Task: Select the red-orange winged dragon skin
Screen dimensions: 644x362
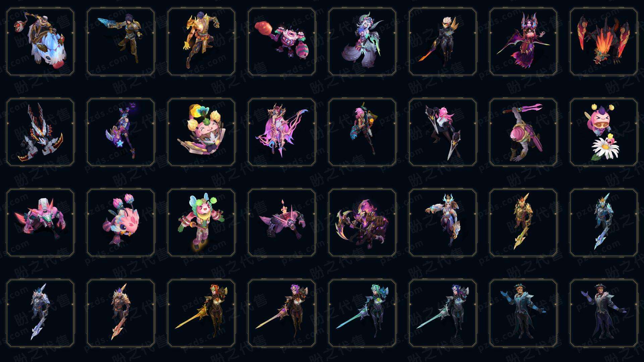Action: 604,42
